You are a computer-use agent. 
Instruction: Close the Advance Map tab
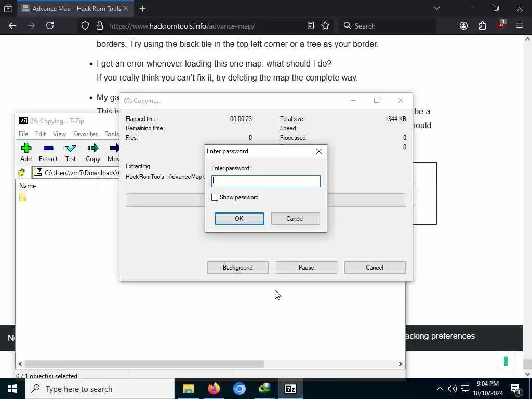point(126,9)
